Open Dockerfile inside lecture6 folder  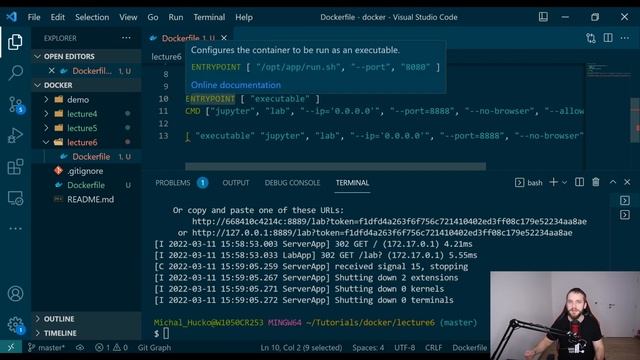[87, 156]
